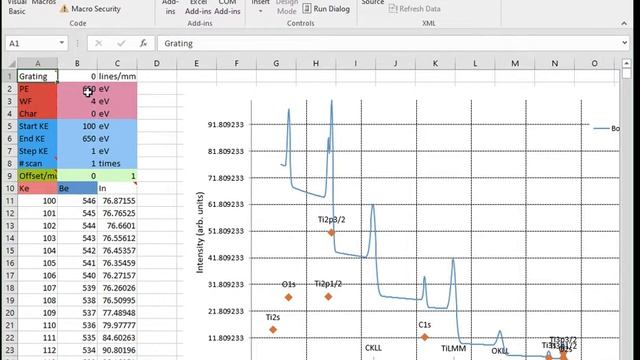Select column K header
Screen dimensions: 640x360
(x=435, y=63)
